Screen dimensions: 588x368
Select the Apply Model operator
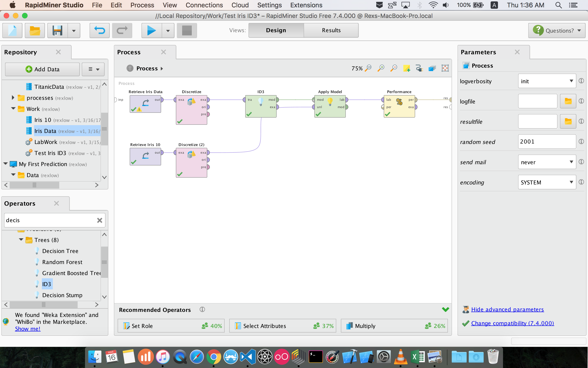coord(330,106)
